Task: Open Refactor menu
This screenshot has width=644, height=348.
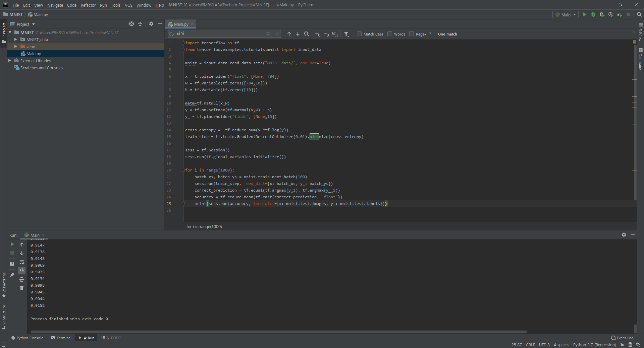Action: point(88,5)
